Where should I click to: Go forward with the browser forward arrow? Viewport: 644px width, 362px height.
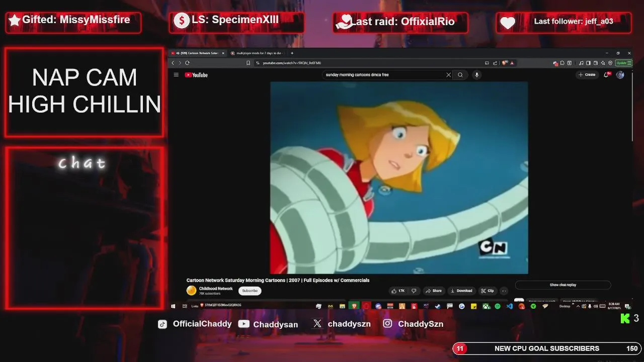coord(180,63)
